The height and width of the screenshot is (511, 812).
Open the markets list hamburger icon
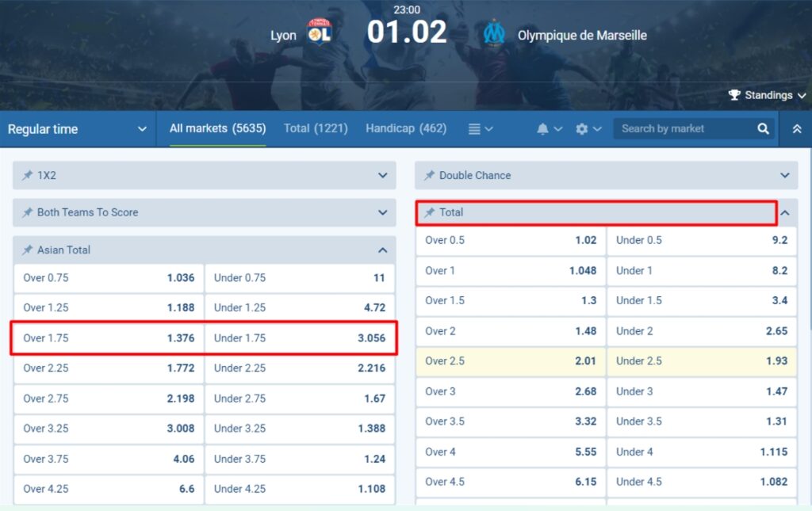click(475, 128)
